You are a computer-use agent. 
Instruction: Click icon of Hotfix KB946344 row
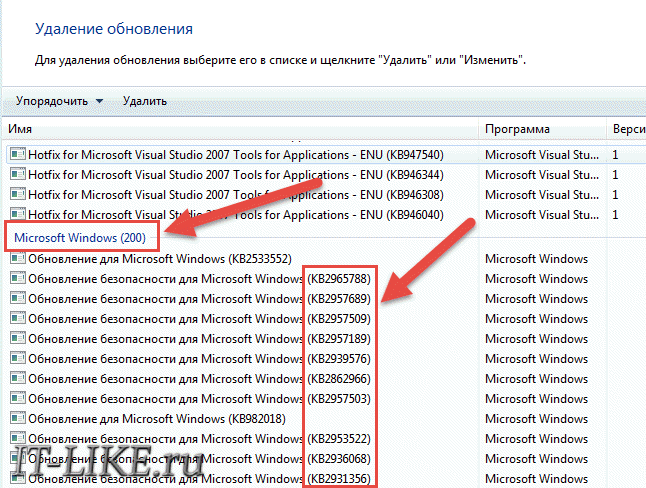[17, 174]
